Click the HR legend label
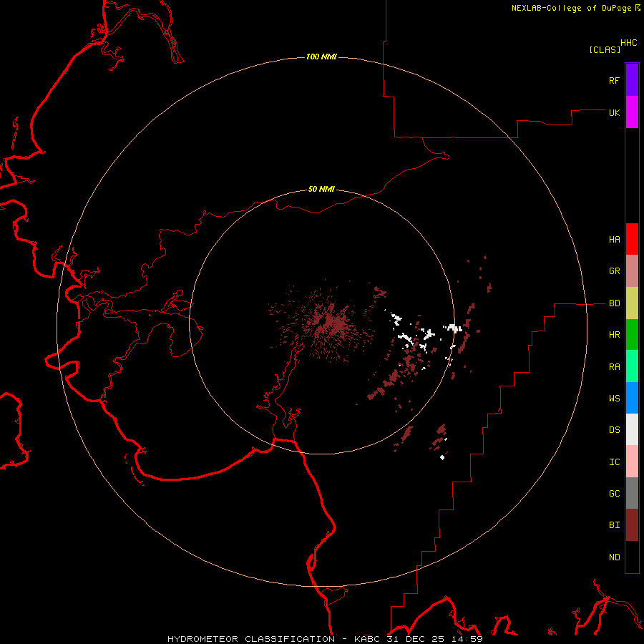644x644 pixels. coord(615,335)
